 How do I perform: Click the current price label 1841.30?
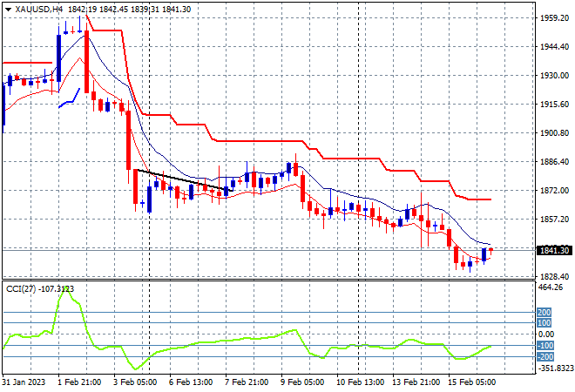tap(554, 251)
